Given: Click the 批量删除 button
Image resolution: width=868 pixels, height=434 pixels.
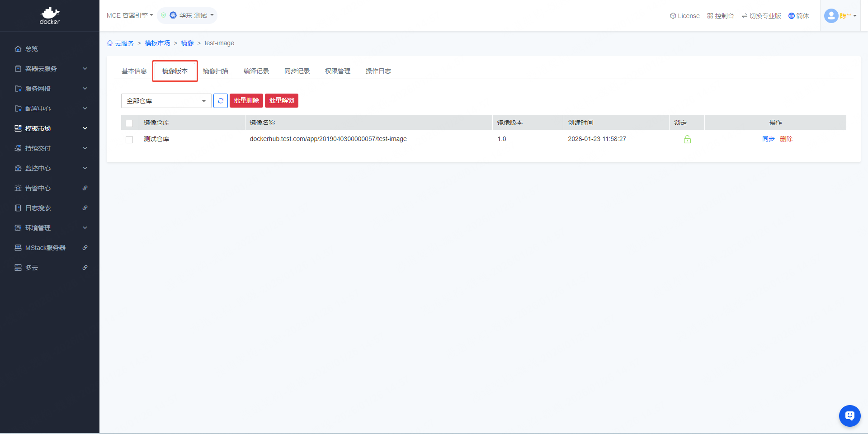Looking at the screenshot, I should 246,100.
